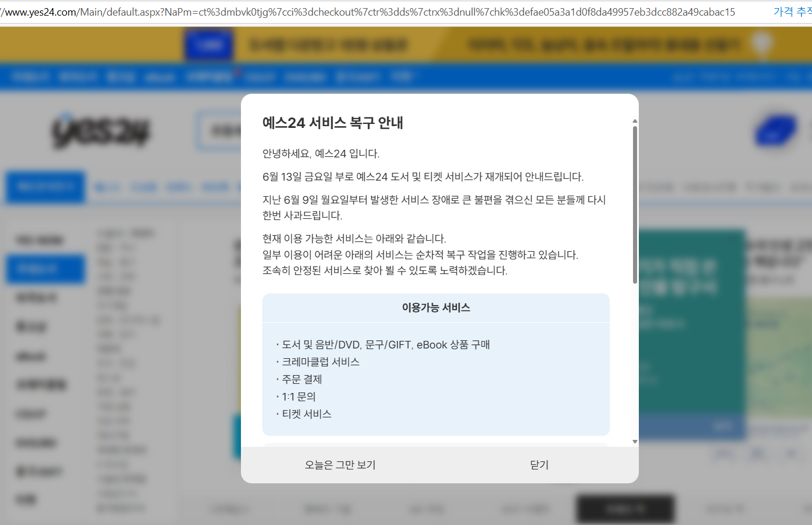Viewport: 812px width, 525px height.
Task: Click the line starting "일부 이용이 어려운 아래의 서비스는"
Action: pos(420,255)
